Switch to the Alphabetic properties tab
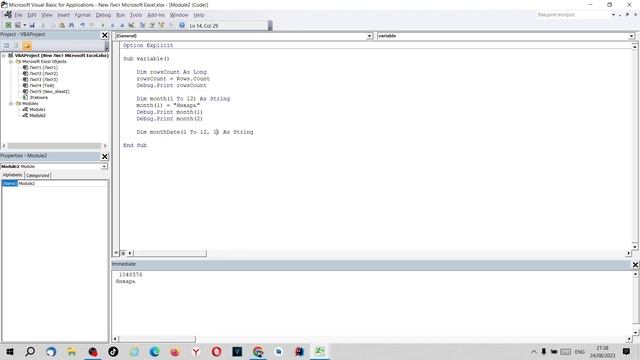This screenshot has height=360, width=640. 13,175
